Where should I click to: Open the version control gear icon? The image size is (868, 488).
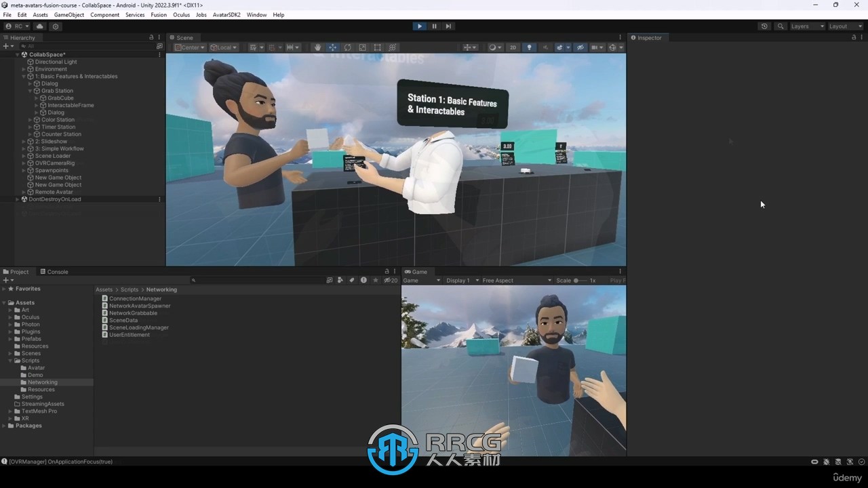pyautogui.click(x=56, y=26)
